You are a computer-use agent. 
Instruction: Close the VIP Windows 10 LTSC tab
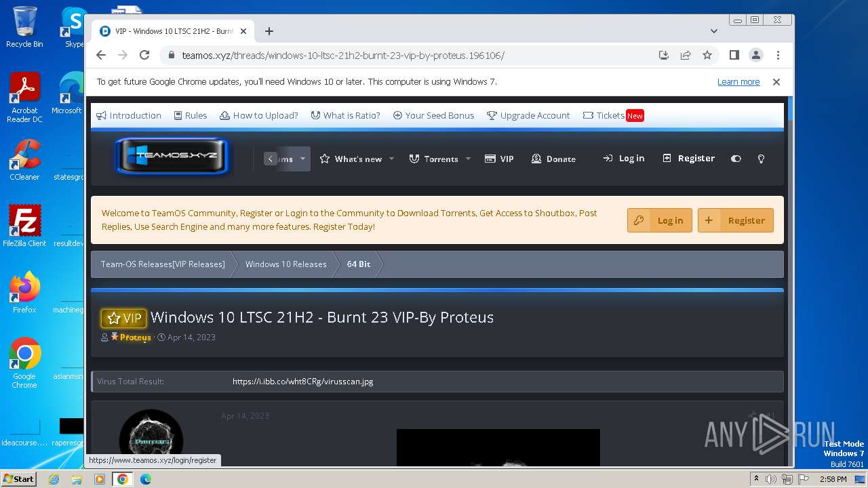[243, 31]
